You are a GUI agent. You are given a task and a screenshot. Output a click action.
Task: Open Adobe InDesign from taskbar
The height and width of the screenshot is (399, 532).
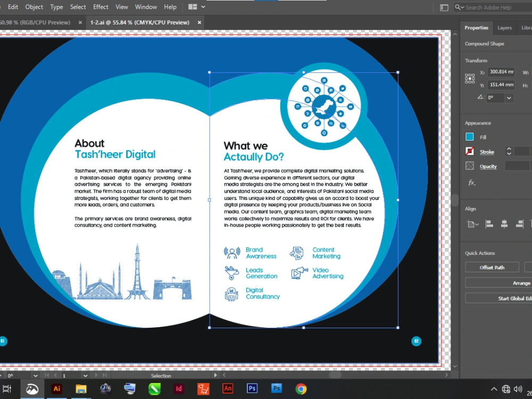pyautogui.click(x=179, y=389)
